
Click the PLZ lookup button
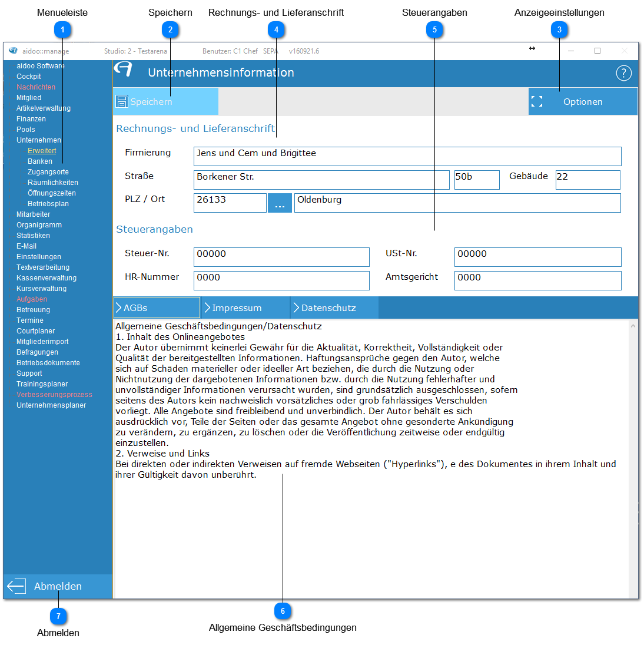280,203
